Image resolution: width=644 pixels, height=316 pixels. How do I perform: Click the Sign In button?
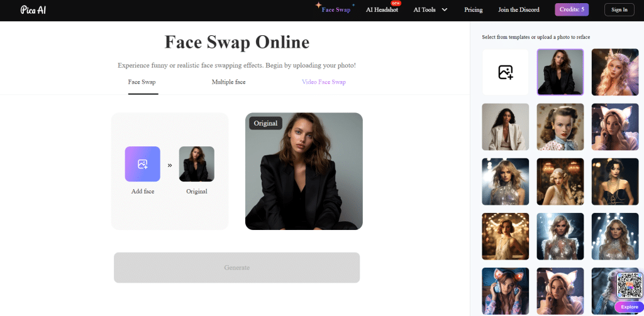coord(619,9)
